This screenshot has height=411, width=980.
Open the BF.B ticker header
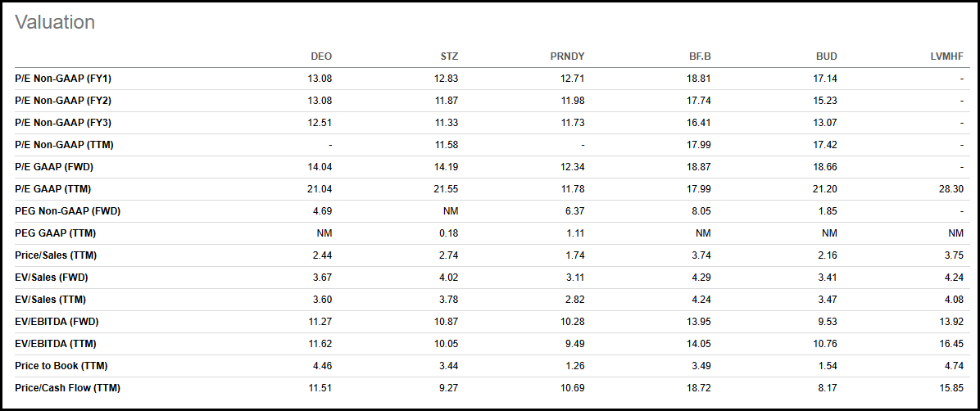[x=700, y=56]
